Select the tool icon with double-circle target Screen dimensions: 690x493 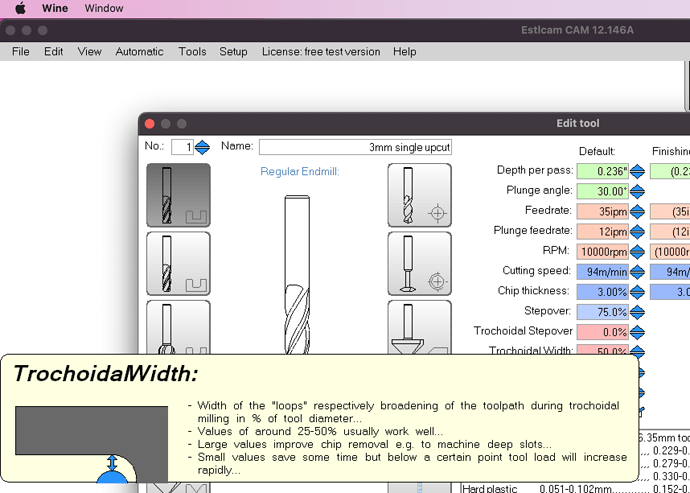(x=419, y=264)
